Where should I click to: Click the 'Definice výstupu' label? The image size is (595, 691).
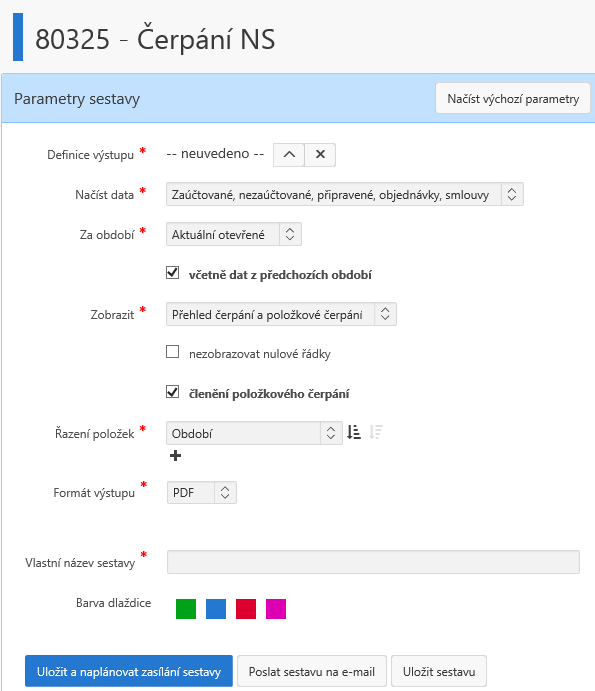90,155
